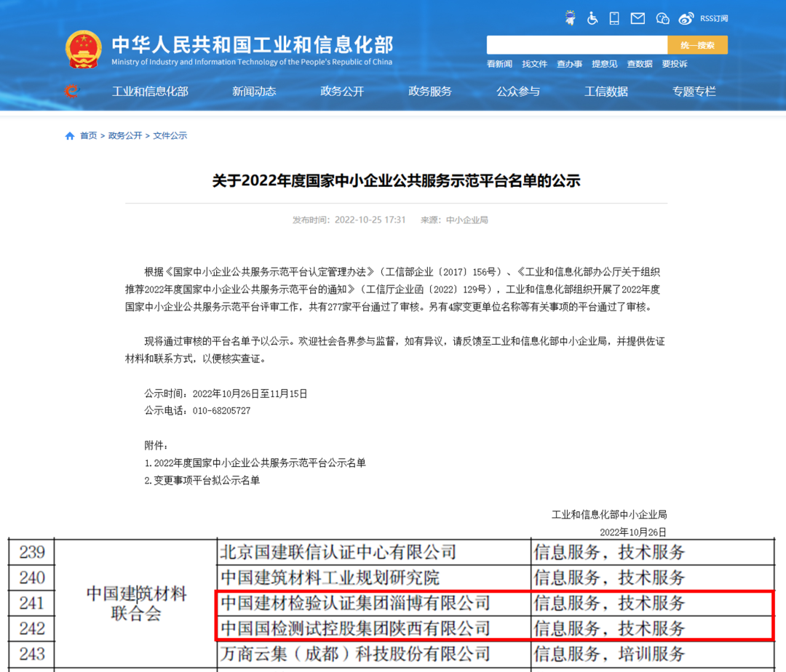Open the 找文件 quick link
Image resolution: width=786 pixels, height=672 pixels.
click(x=535, y=64)
